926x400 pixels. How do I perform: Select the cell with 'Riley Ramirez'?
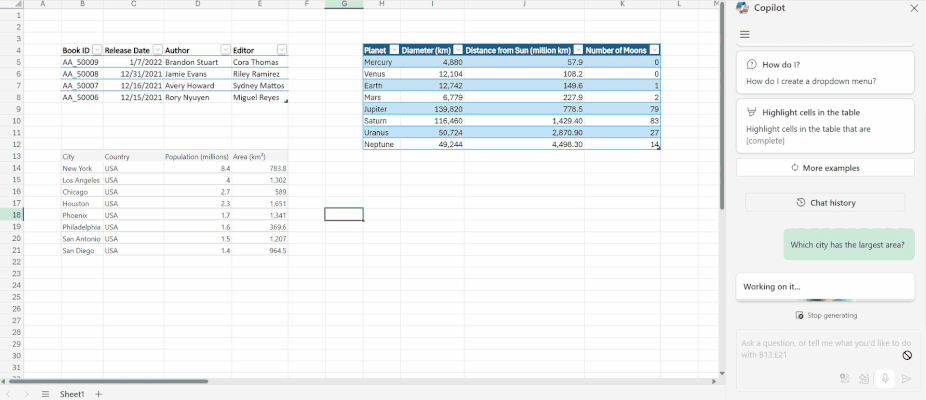[260, 74]
